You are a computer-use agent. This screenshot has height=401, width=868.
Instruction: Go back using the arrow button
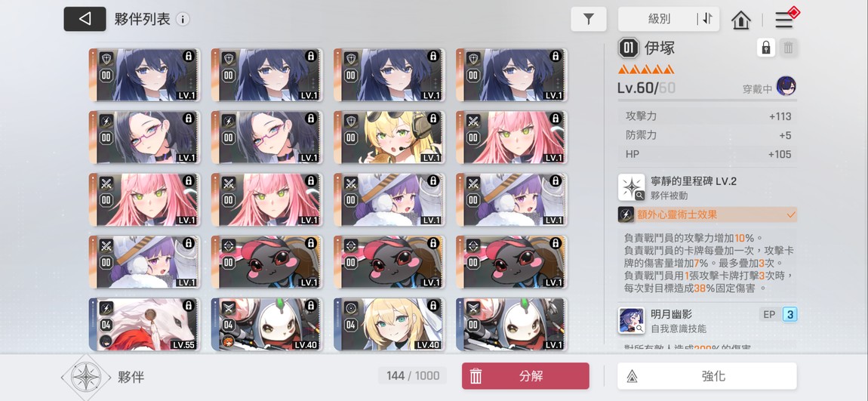[x=85, y=19]
